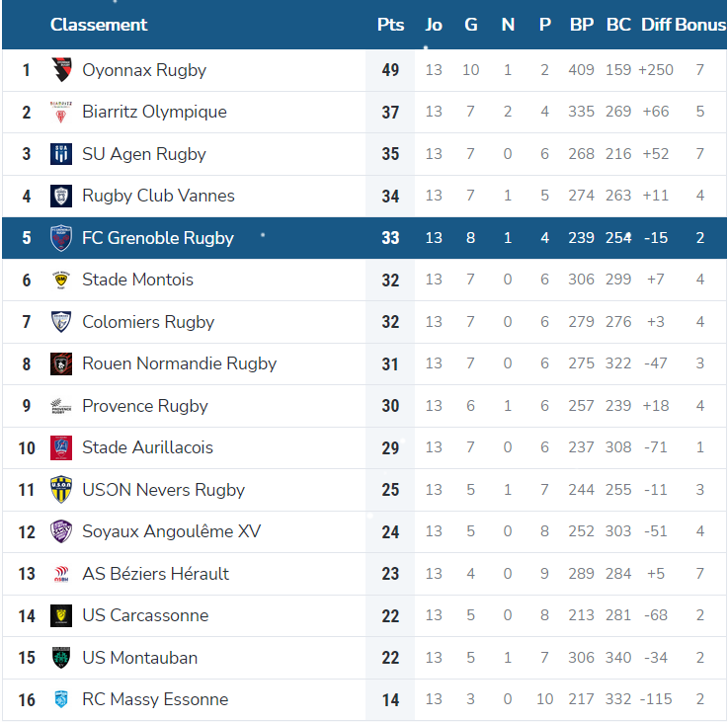Click the Biarritz Olympique crest icon

click(61, 112)
